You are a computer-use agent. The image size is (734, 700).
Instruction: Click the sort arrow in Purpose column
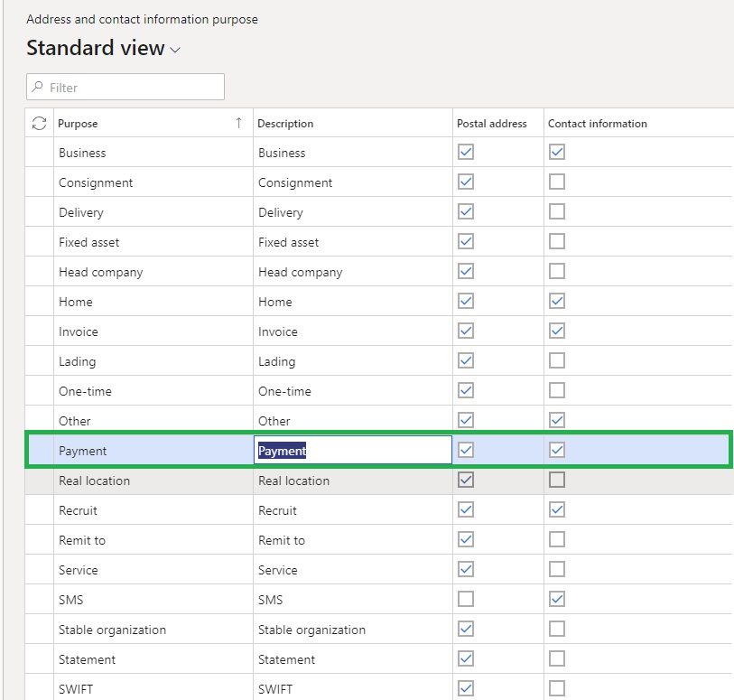pos(238,123)
